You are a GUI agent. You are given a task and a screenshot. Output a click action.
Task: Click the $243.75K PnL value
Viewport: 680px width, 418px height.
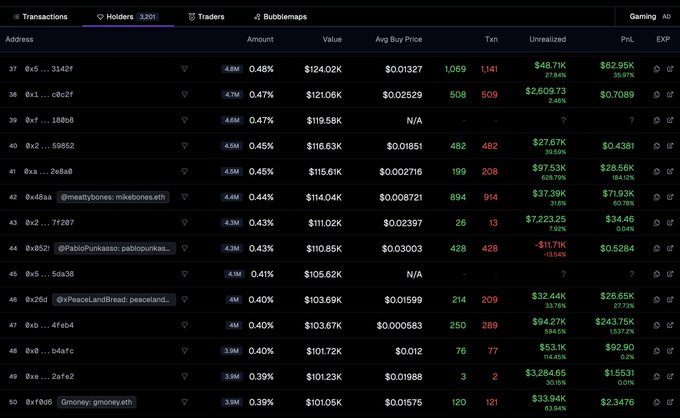pos(615,322)
